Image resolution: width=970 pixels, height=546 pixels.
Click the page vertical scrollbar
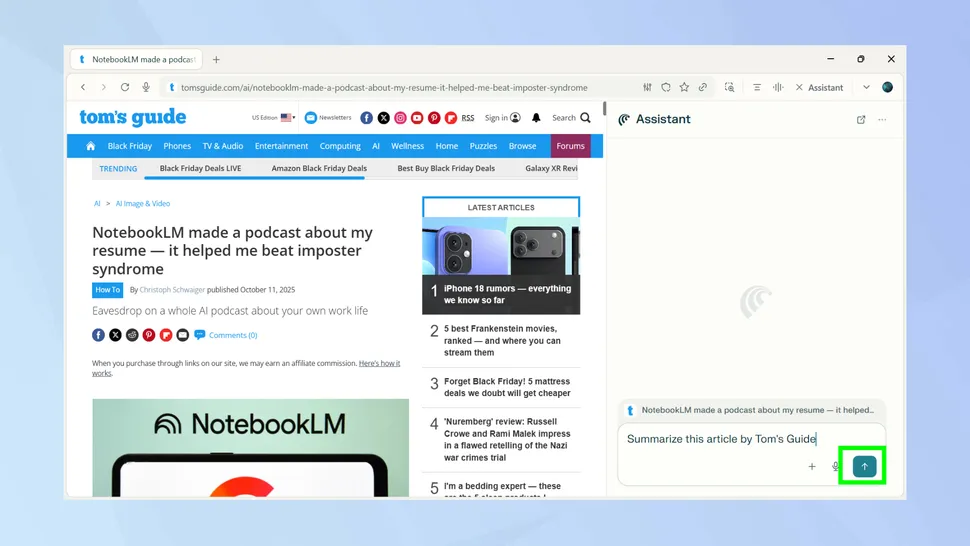pyautogui.click(x=604, y=300)
